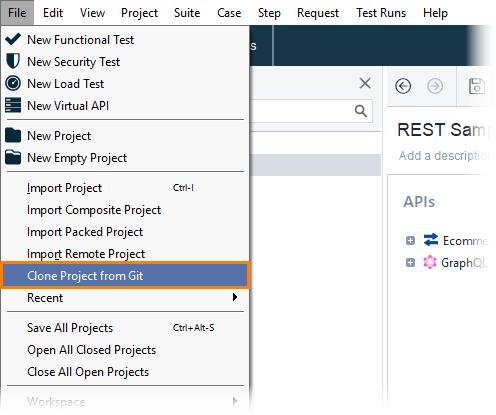Click the REST Sample project title
Image resolution: width=496 pixels, height=415 pixels.
pyautogui.click(x=444, y=130)
